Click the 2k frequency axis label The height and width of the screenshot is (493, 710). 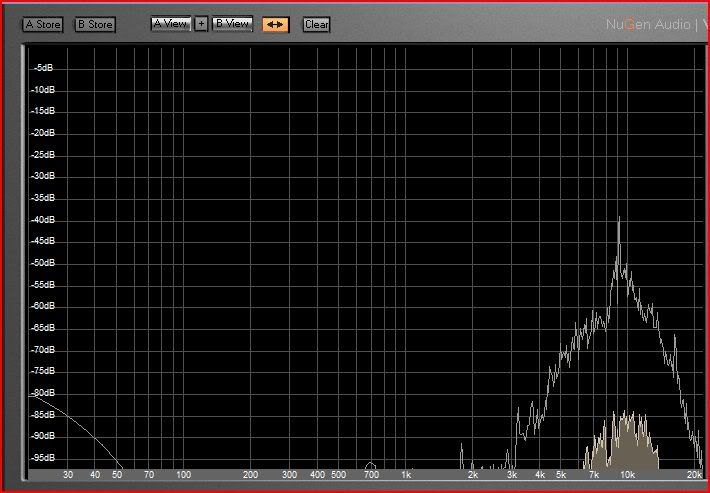[x=473, y=475]
